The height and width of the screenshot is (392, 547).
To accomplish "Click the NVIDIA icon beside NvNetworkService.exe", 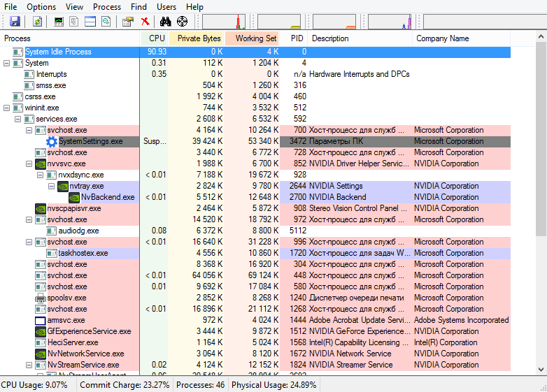I will (41, 354).
